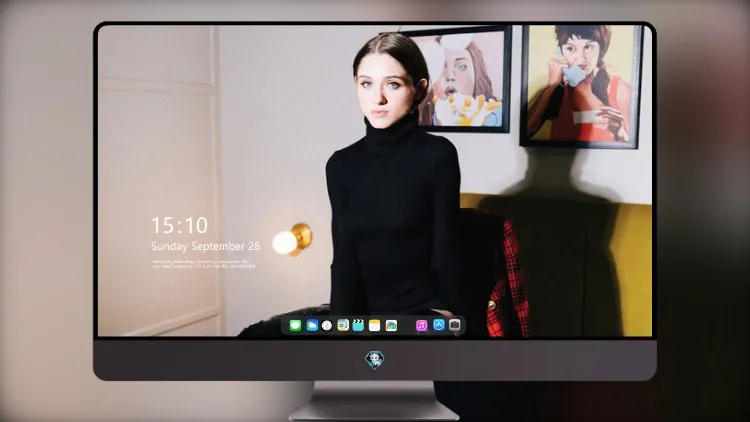The image size is (750, 422).
Task: Click the 15:10 clock widget
Action: (x=179, y=225)
